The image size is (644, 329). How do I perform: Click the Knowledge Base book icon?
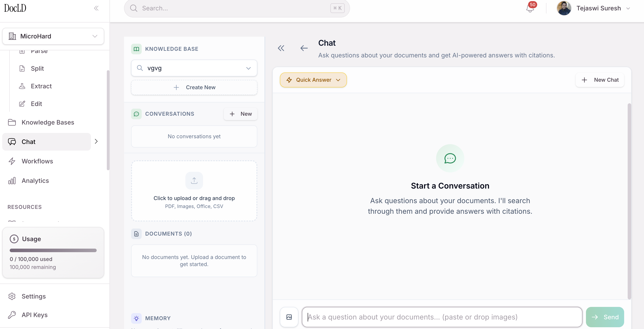pyautogui.click(x=136, y=49)
